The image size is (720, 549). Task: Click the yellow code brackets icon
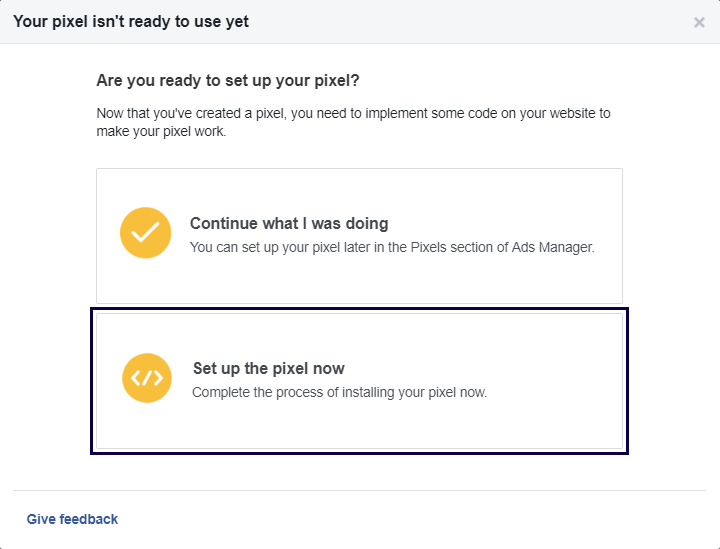click(147, 378)
